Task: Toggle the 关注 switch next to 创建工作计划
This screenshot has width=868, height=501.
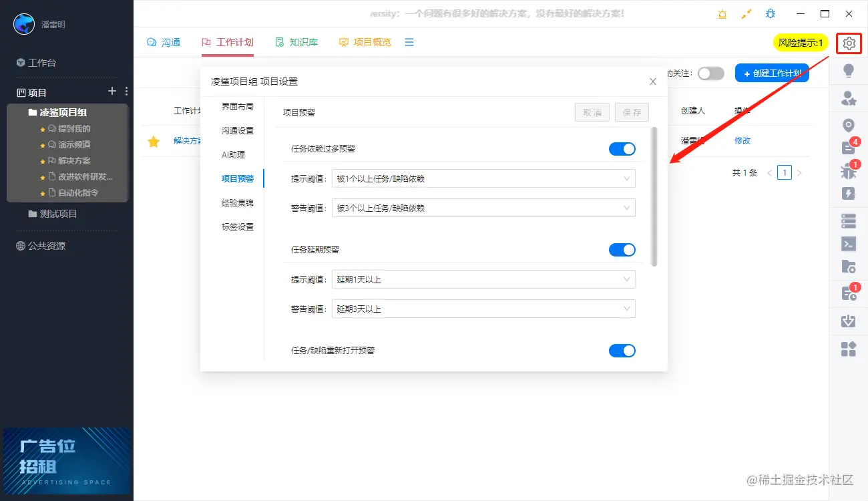Action: point(711,73)
